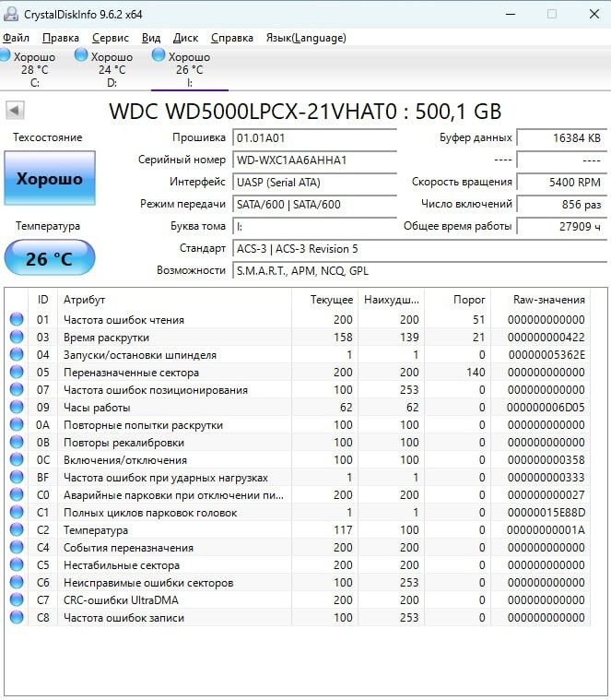Select the CRC-ошибки UltraDMA attribute name
This screenshot has width=611, height=700.
pyautogui.click(x=121, y=600)
